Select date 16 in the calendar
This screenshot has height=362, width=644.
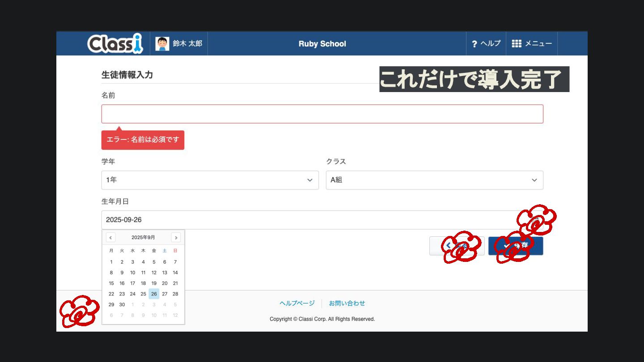(122, 283)
